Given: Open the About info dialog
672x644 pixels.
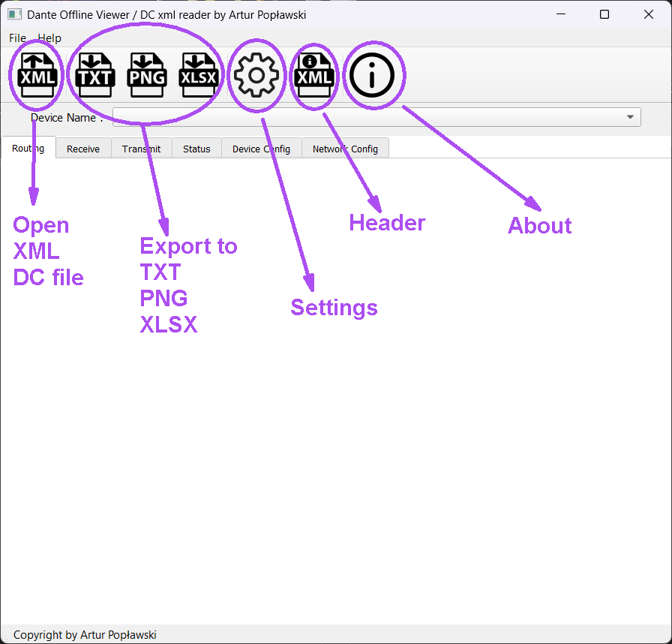Looking at the screenshot, I should click(x=371, y=75).
